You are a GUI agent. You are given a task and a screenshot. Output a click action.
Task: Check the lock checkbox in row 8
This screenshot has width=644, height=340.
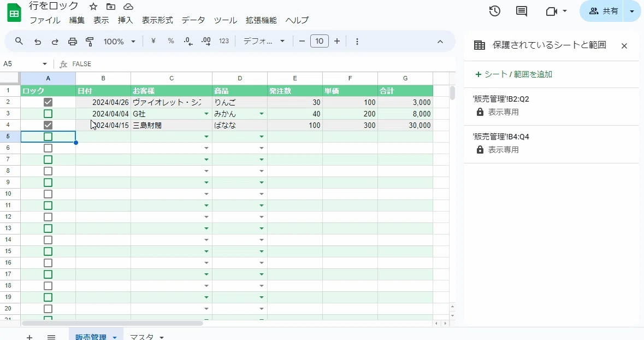48,171
